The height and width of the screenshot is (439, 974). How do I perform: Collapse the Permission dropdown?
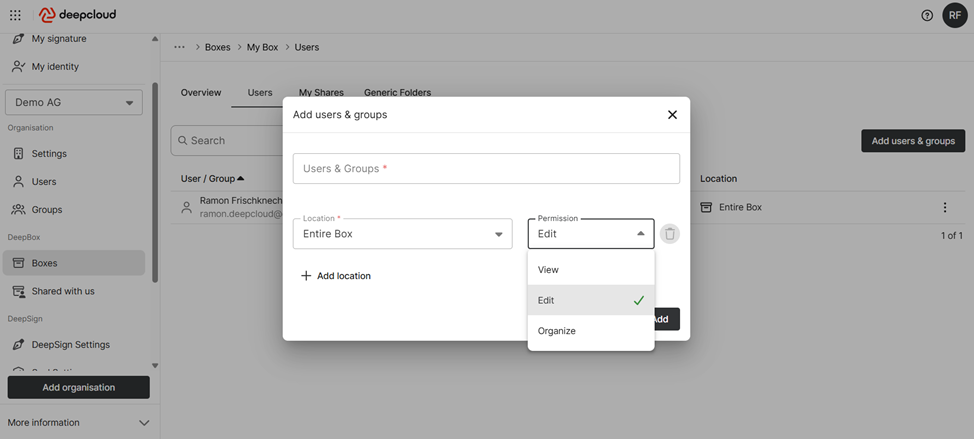coord(640,234)
